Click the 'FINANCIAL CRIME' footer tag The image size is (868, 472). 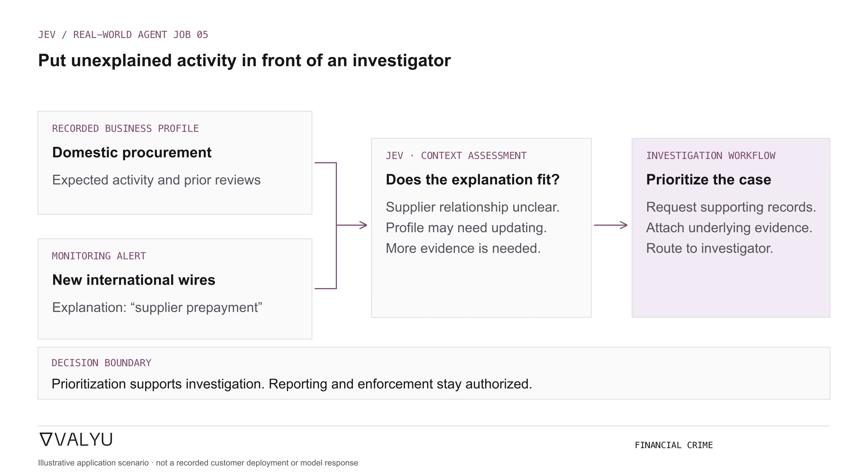674,445
